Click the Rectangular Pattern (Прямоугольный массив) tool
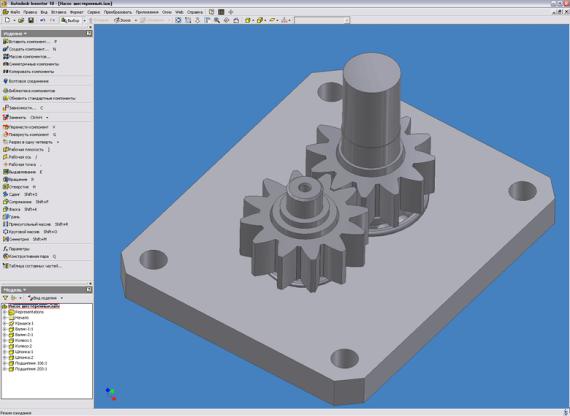Screen dimensions: 570x416 tap(35, 224)
